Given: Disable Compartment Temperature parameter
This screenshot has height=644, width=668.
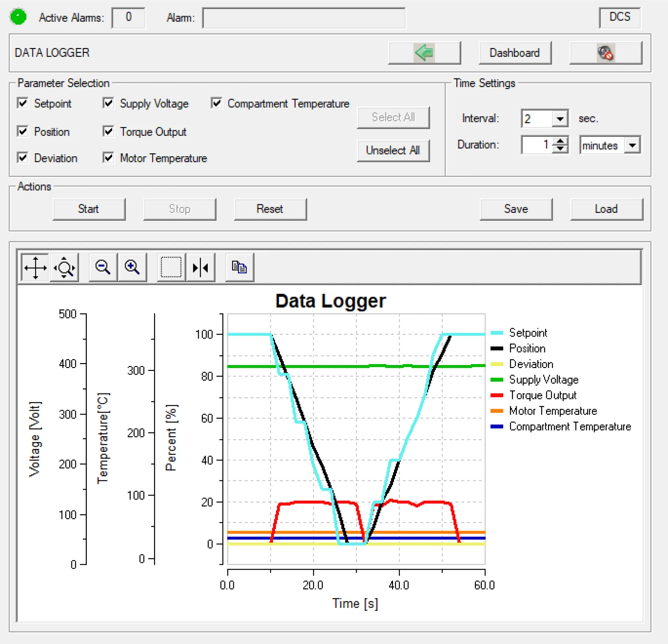Looking at the screenshot, I should click(217, 103).
